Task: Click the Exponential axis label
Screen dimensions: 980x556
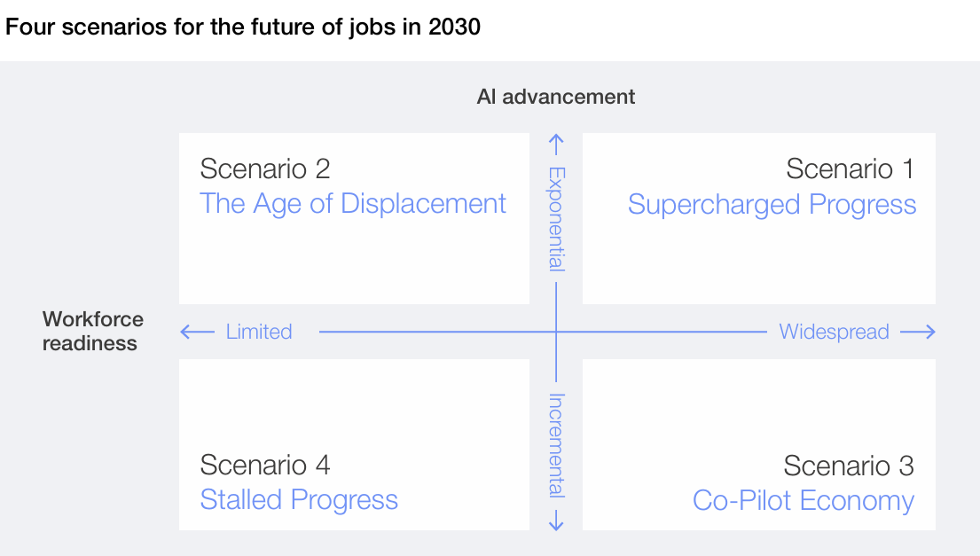Action: 556,218
